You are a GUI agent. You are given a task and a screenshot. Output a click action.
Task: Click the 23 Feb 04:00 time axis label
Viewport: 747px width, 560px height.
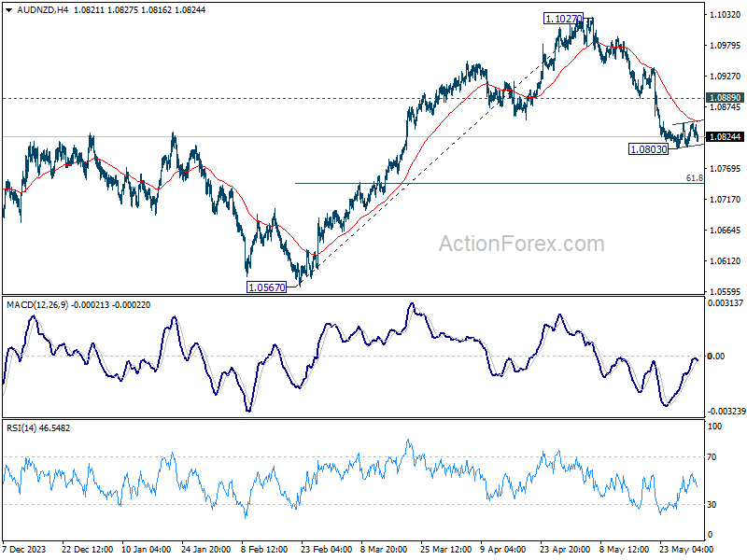(326, 549)
